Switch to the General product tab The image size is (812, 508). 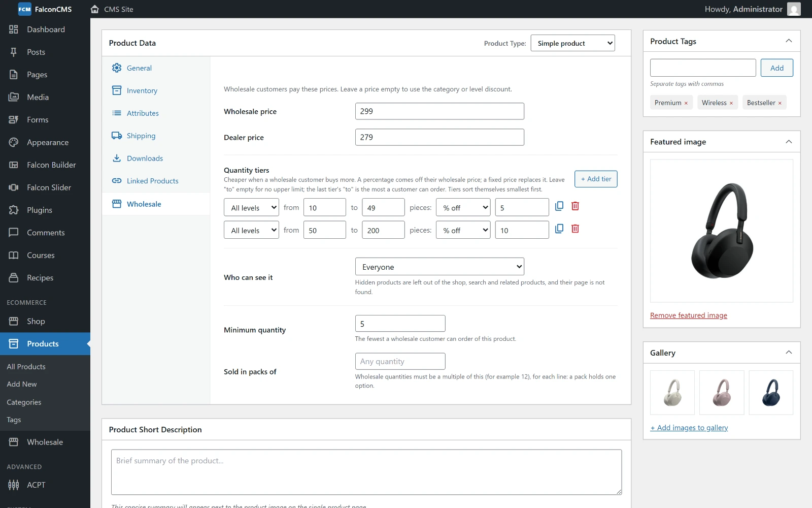pos(156,68)
